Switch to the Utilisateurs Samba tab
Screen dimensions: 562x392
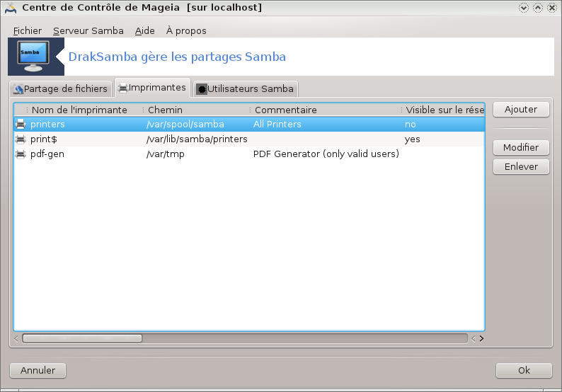click(245, 89)
